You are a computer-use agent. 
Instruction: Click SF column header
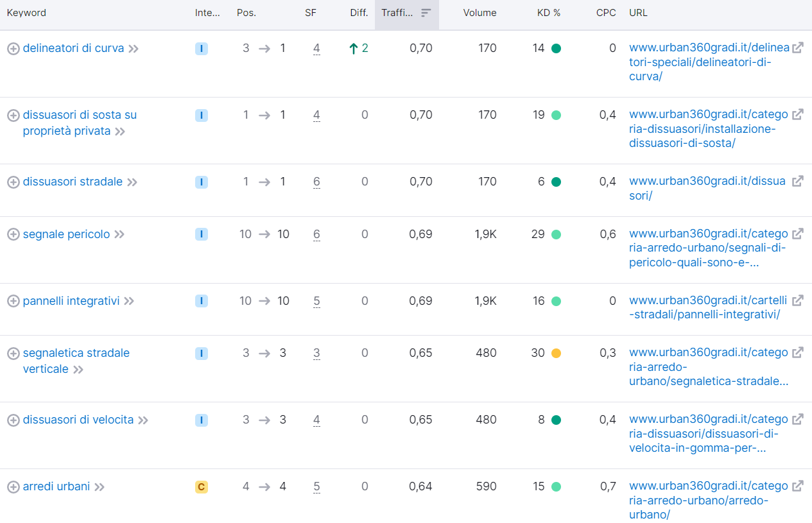pyautogui.click(x=311, y=13)
